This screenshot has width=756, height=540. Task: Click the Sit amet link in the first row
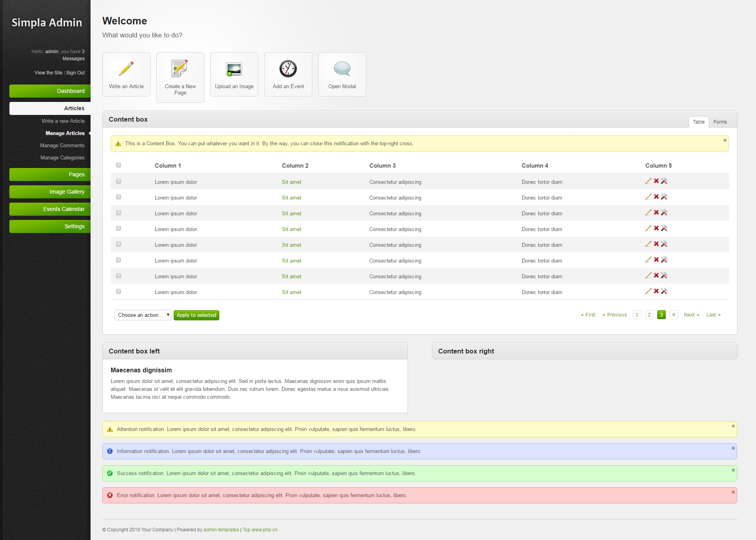click(x=291, y=182)
